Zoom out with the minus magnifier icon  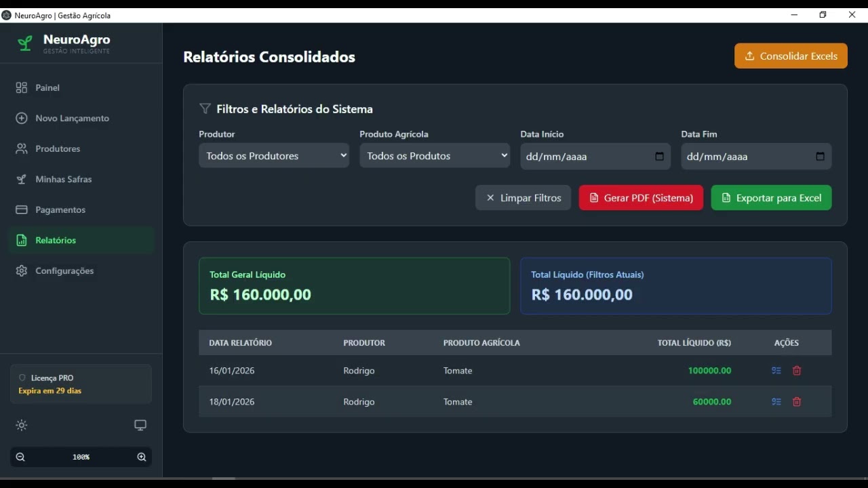click(20, 457)
